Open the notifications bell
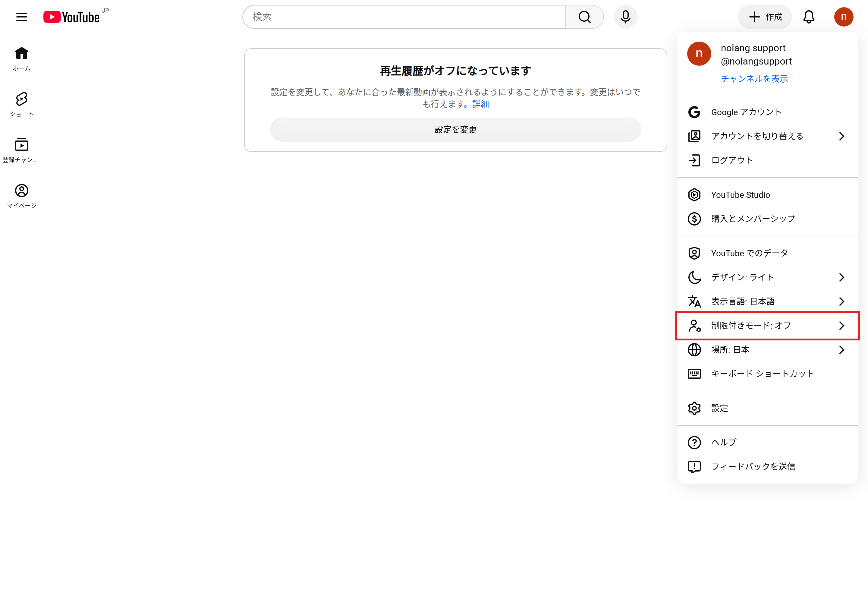Viewport: 868px width, 603px height. click(808, 17)
